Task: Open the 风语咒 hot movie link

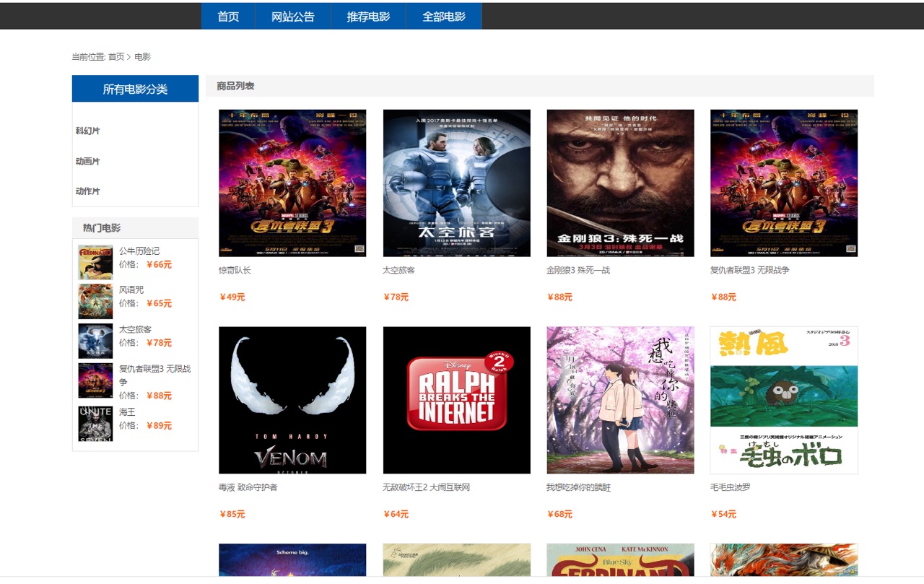Action: (x=131, y=289)
